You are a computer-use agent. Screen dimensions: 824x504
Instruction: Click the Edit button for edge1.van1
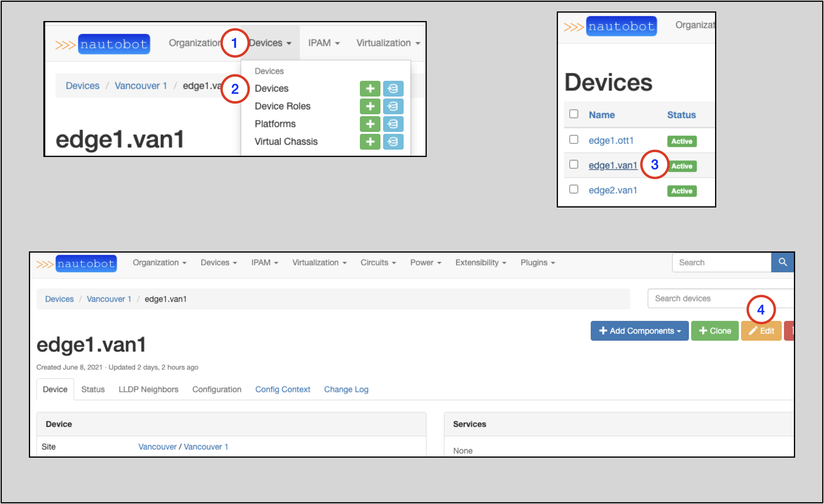click(762, 330)
